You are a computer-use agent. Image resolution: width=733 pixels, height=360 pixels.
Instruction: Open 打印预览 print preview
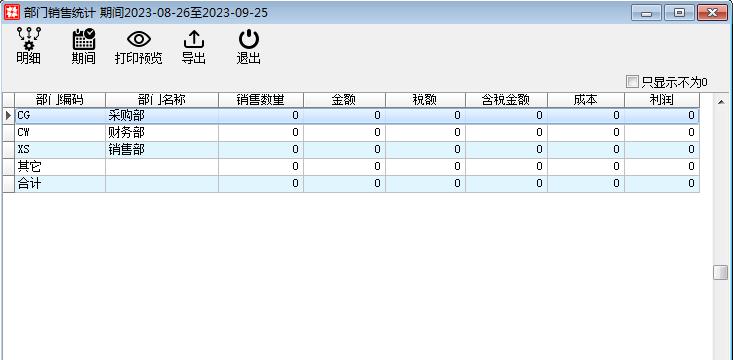tap(138, 47)
